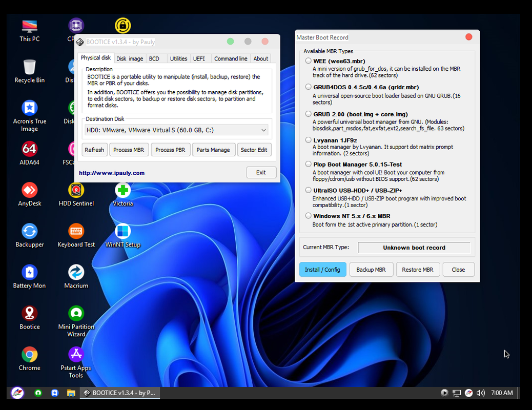Open Backupper desktop icon

click(x=30, y=236)
